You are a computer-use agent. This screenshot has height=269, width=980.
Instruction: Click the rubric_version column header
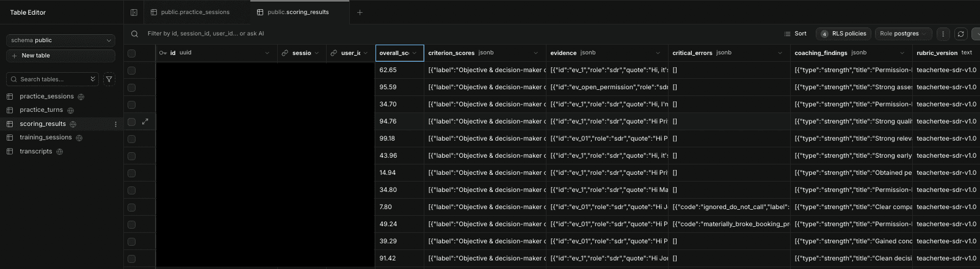click(x=946, y=53)
